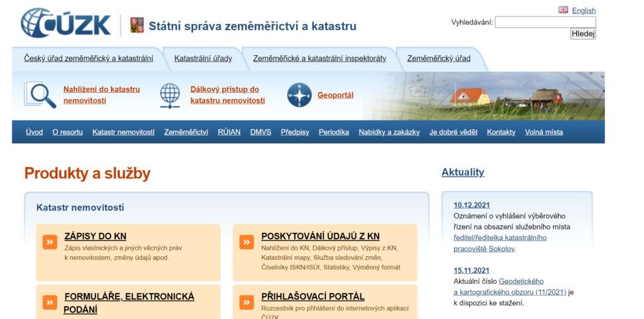This screenshot has height=319, width=644.
Task: Go to Úvod in navigation bar
Action: tap(34, 132)
